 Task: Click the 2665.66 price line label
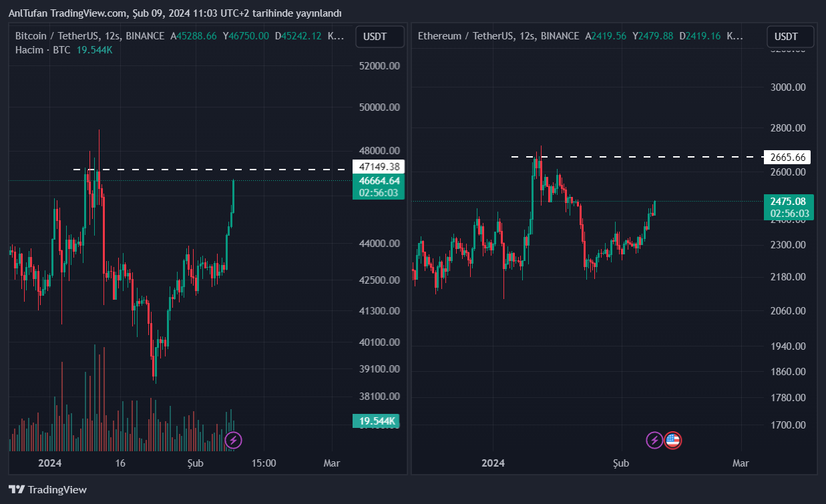click(788, 158)
